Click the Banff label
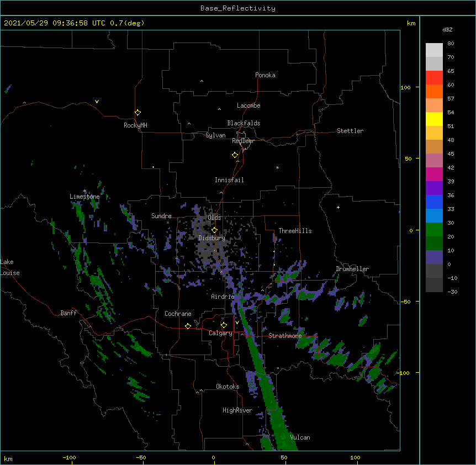The width and height of the screenshot is (476, 465). click(68, 313)
